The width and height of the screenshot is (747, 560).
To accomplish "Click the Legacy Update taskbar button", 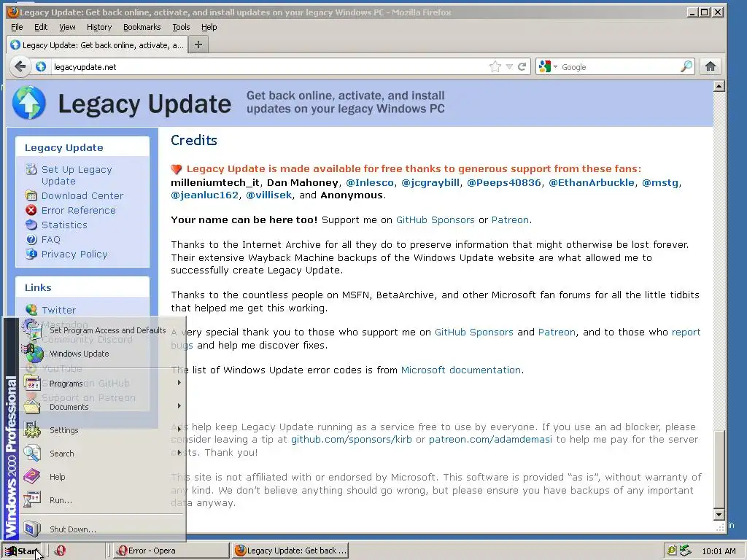I will (291, 551).
